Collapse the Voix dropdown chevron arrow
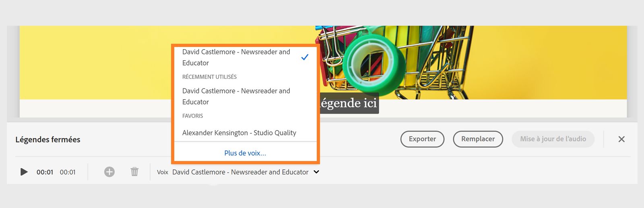The image size is (644, 208). [316, 172]
